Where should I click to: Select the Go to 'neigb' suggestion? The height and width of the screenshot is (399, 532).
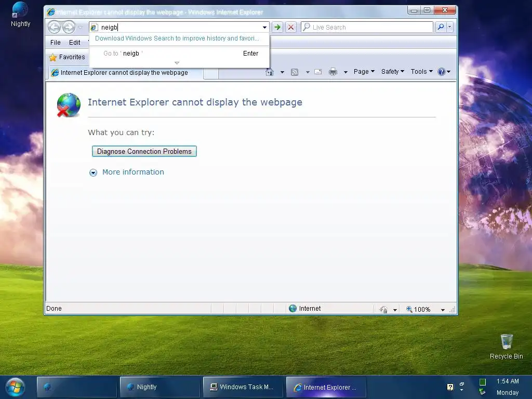click(x=179, y=54)
